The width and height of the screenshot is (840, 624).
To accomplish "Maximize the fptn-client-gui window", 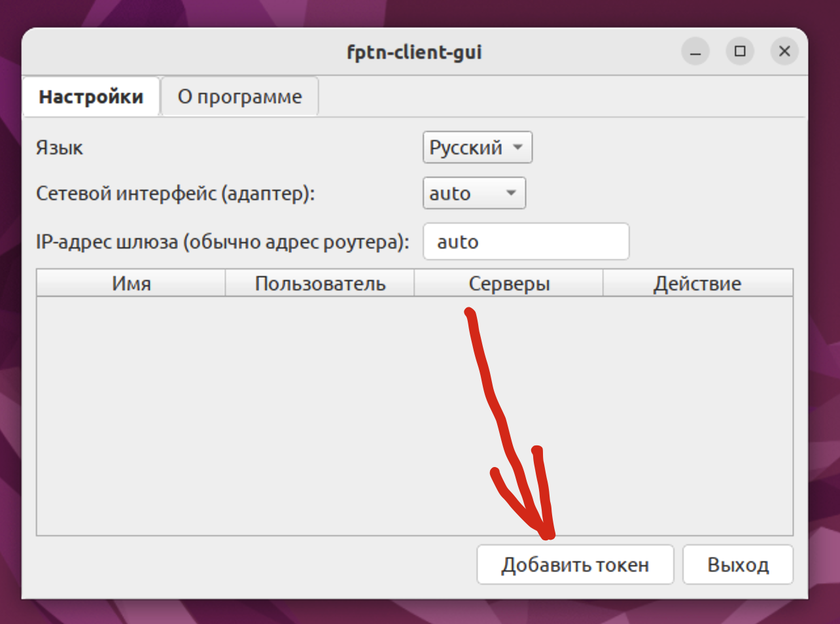I will point(740,52).
